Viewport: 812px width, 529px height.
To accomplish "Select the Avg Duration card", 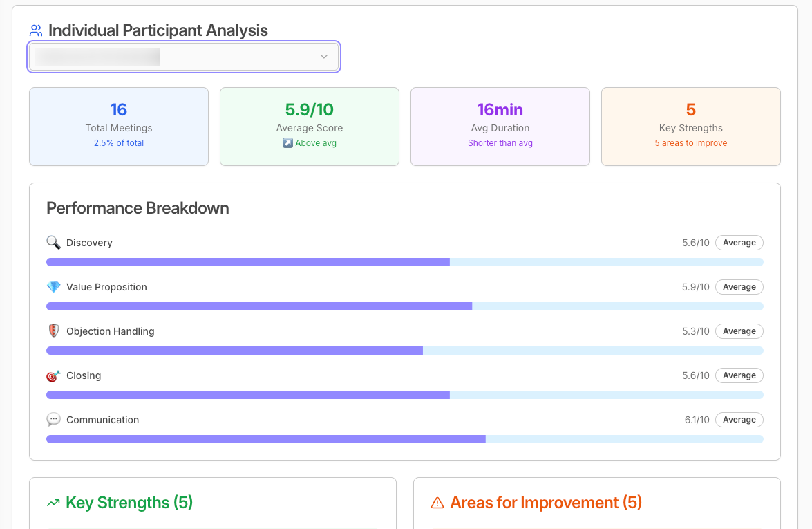I will (500, 127).
